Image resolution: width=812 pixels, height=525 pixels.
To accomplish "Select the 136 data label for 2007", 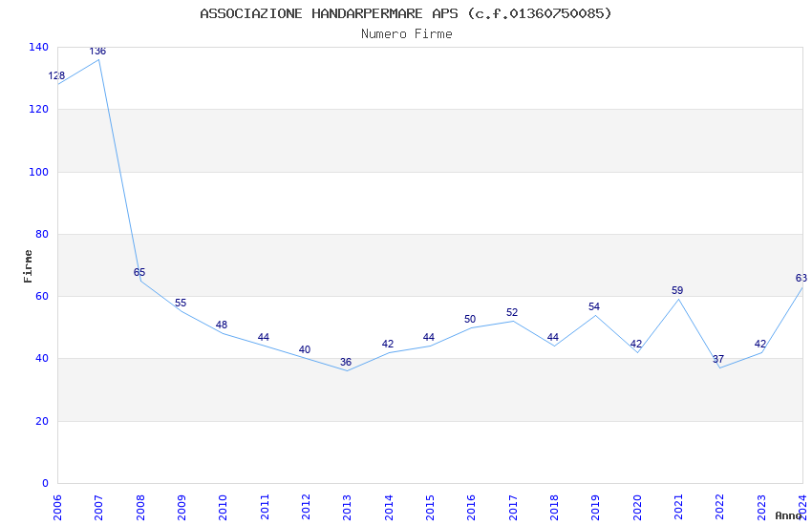I will click(97, 52).
